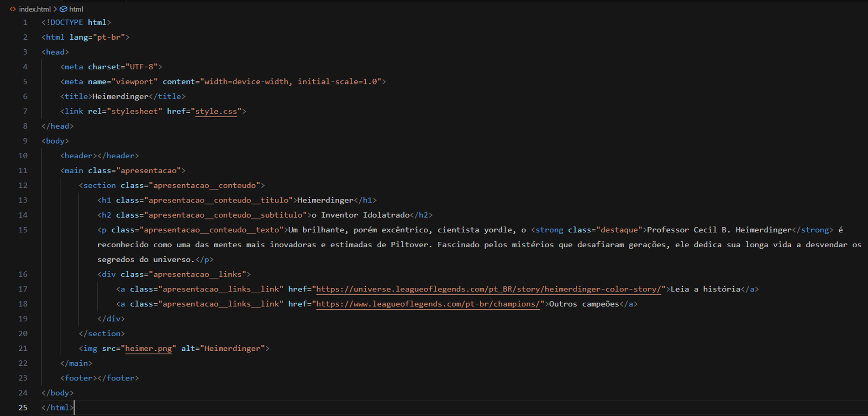The image size is (868, 416).
Task: Click the "apresentacao" class on main tag
Action: [x=148, y=171]
